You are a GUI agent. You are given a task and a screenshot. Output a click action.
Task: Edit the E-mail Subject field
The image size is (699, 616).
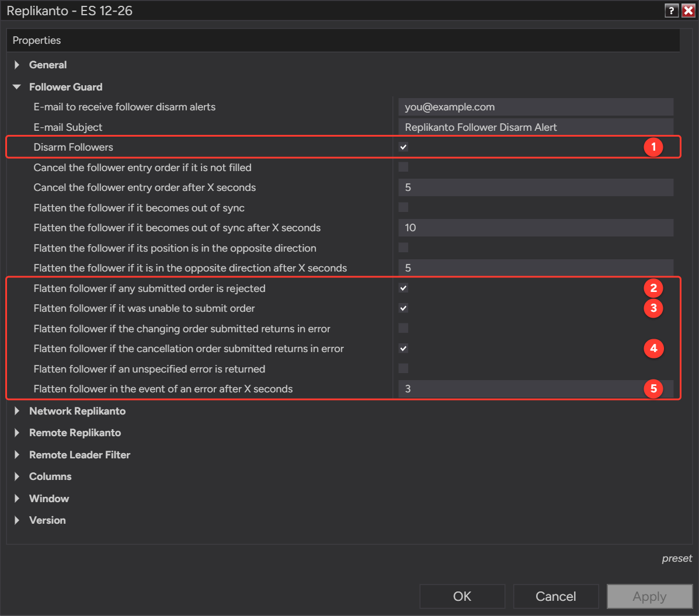coord(536,127)
